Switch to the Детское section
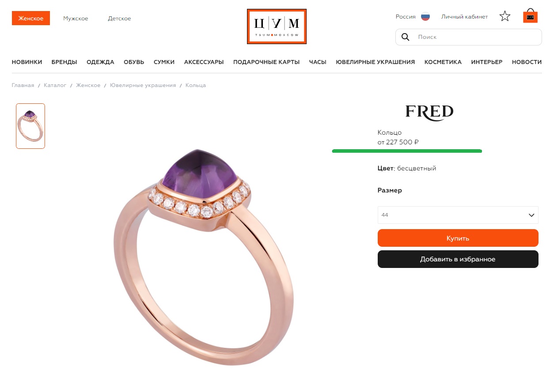This screenshot has width=550, height=392. (119, 19)
